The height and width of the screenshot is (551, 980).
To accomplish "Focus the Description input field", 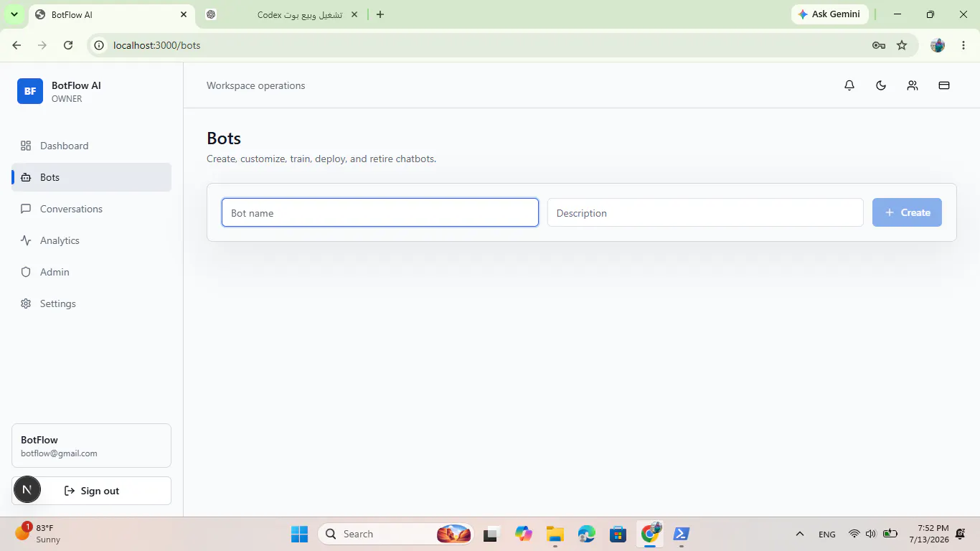I will coord(705,212).
